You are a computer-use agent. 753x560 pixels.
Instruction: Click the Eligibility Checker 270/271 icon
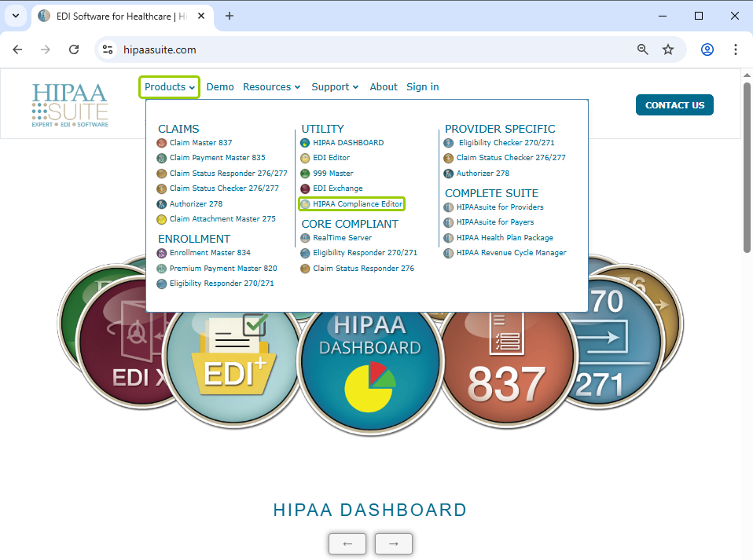pos(449,143)
